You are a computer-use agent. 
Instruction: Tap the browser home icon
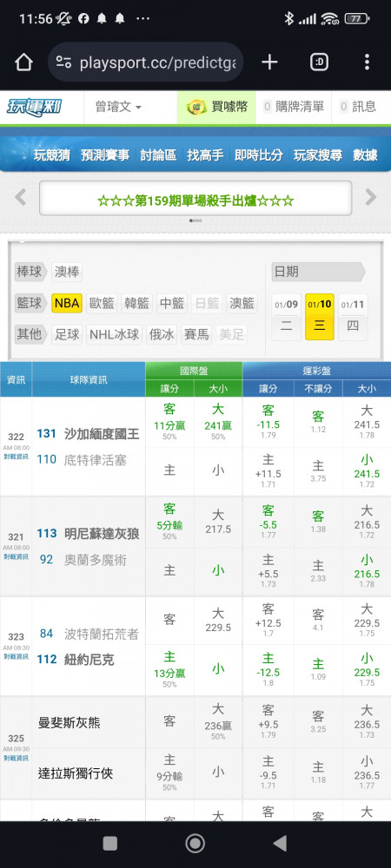click(23, 62)
